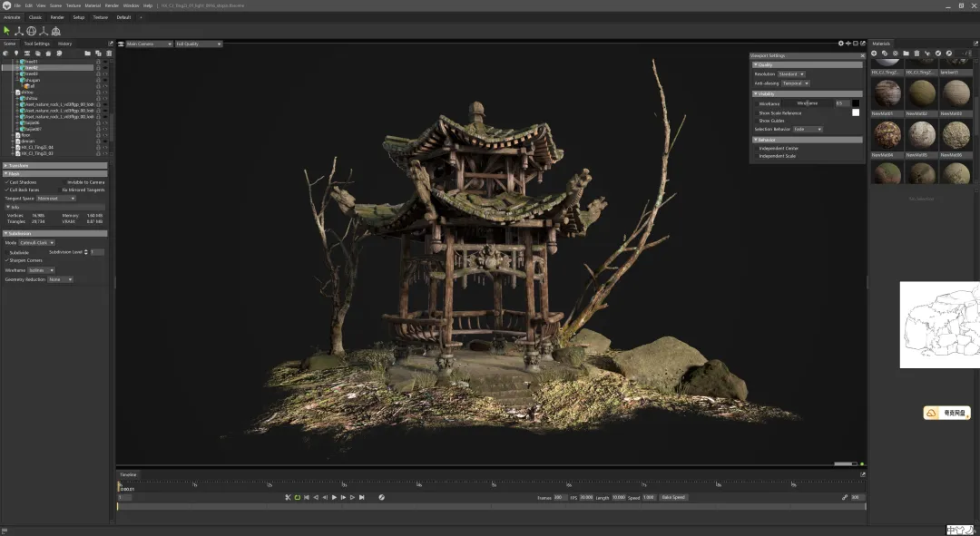Select the green arrow selection tool
980x536 pixels.
coord(6,31)
